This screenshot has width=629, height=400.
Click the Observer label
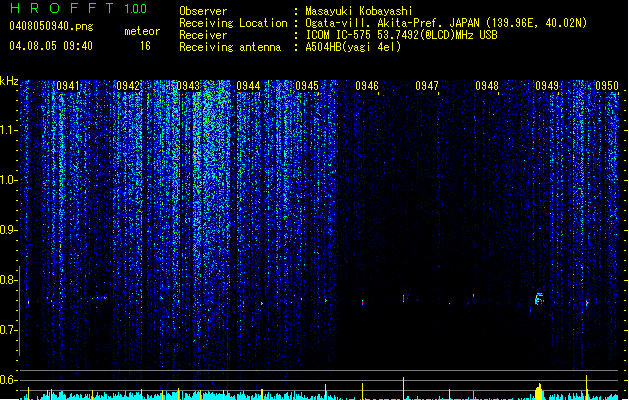point(203,11)
